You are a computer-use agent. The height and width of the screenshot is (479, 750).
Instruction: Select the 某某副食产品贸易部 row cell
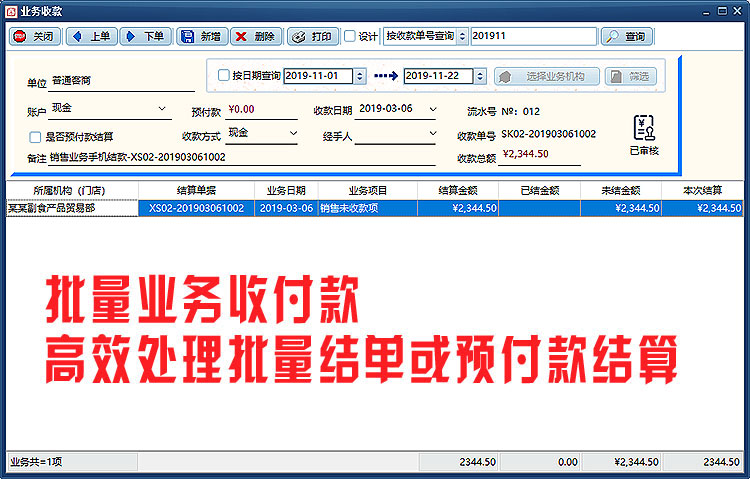tap(72, 208)
